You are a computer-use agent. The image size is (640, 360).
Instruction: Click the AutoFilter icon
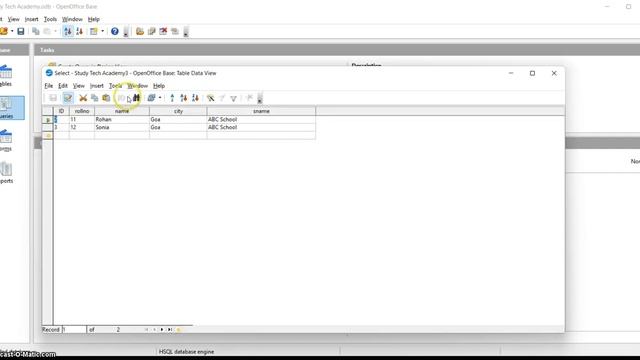(x=211, y=98)
